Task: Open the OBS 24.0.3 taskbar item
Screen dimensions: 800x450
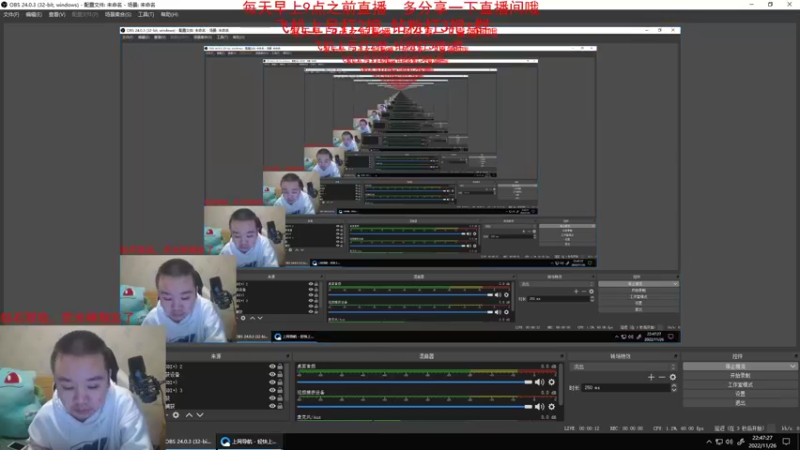Action: (x=188, y=441)
